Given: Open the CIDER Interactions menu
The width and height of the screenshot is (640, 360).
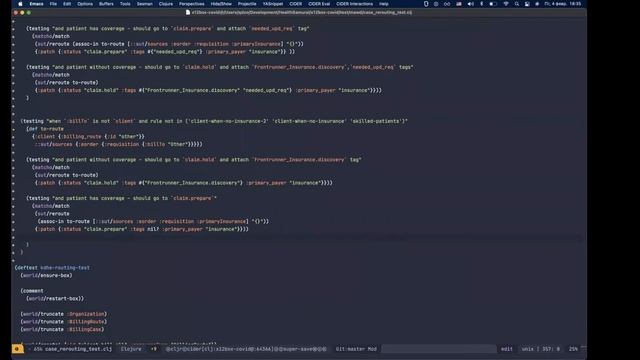Looking at the screenshot, I should click(354, 4).
